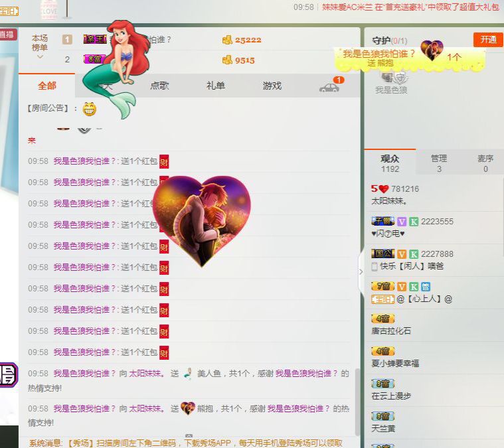
Task: Click the 4富 badge above 夏小蝉要幸福
Action: 383,351
